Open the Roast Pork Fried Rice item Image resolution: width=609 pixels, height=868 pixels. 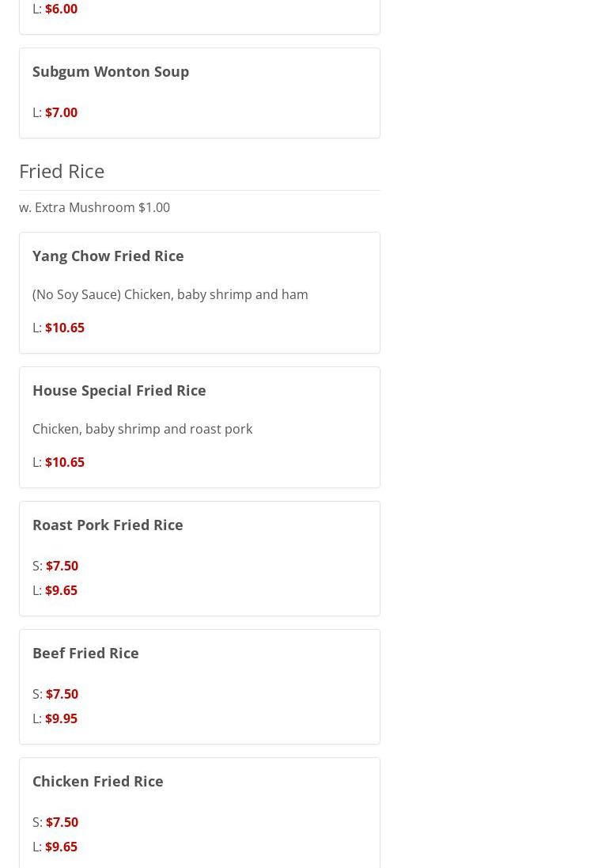pyautogui.click(x=108, y=525)
